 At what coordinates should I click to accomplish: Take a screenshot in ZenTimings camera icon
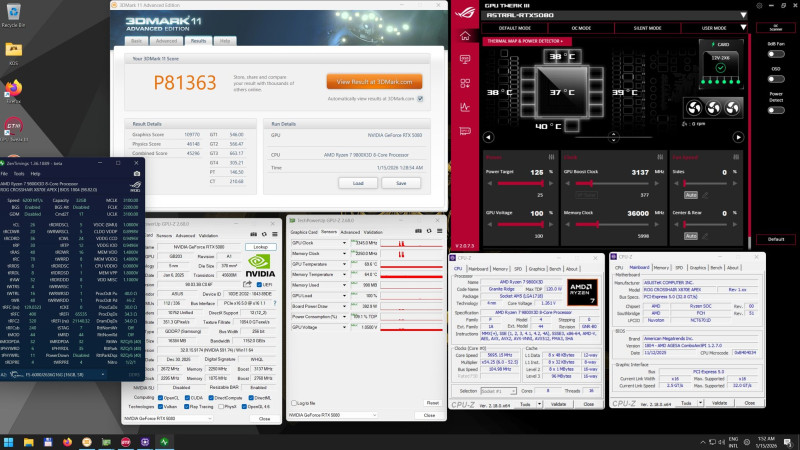137,173
